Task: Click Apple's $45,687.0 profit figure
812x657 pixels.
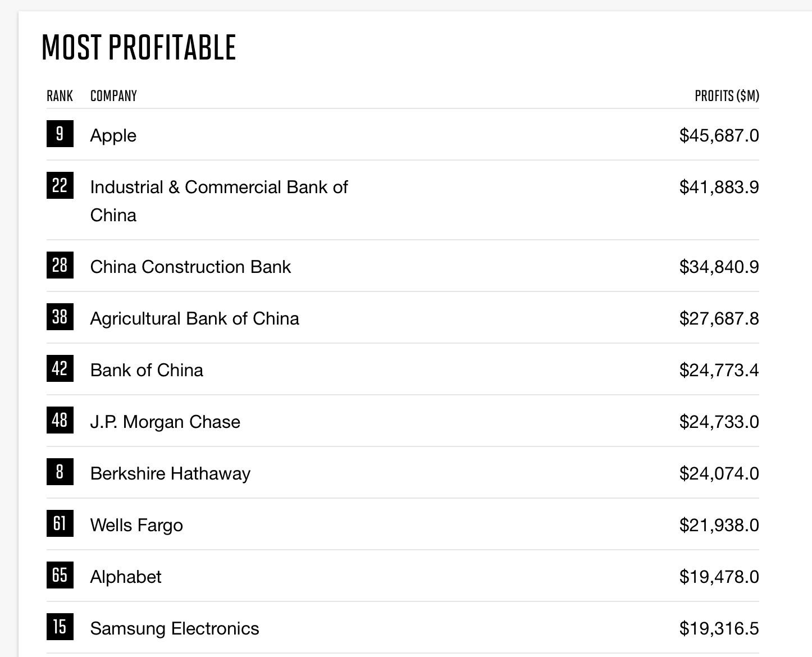Action: pos(719,135)
